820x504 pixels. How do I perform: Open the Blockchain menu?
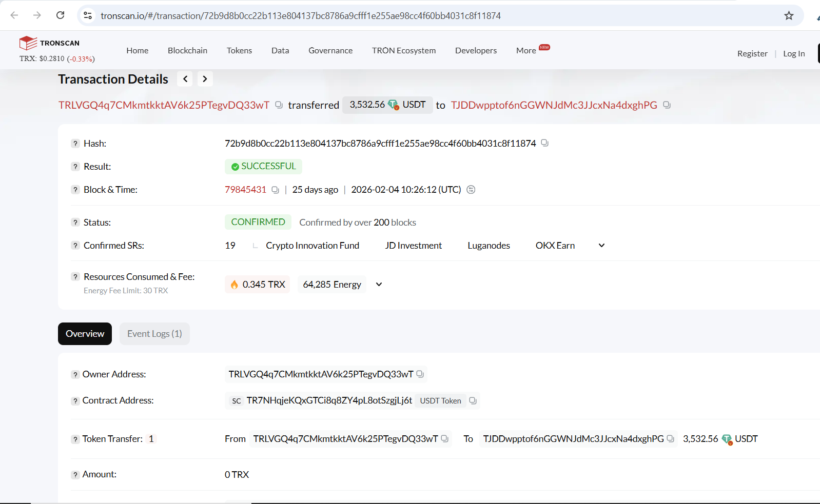point(187,50)
